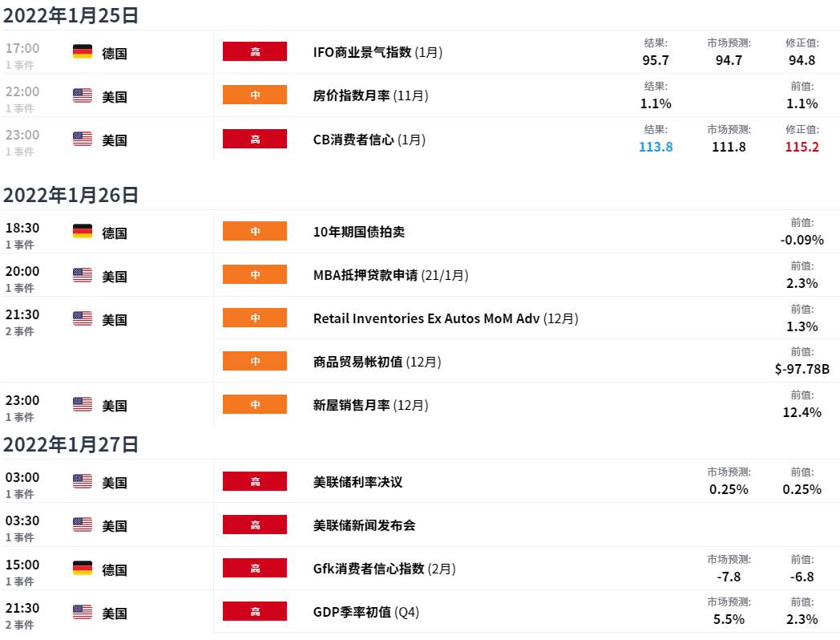The image size is (840, 640).
Task: Click orange 中 badge for 商品贸易帐初值
Action: click(255, 361)
